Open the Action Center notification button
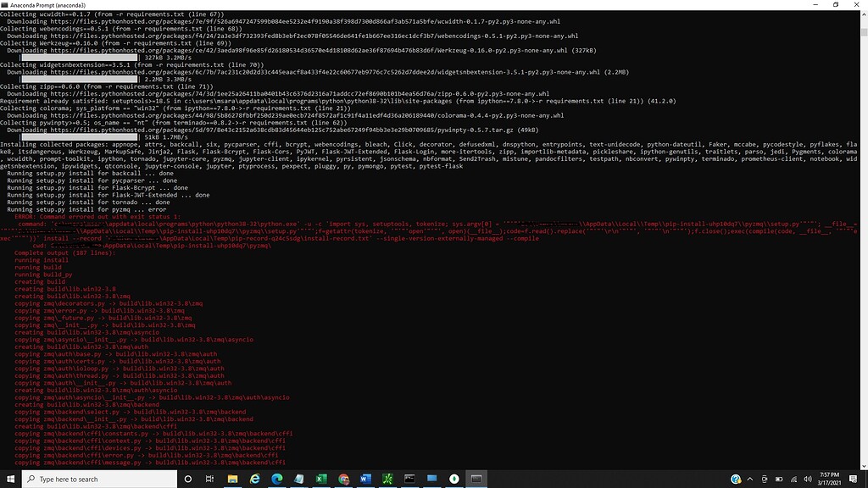The width and height of the screenshot is (868, 488). click(x=854, y=479)
